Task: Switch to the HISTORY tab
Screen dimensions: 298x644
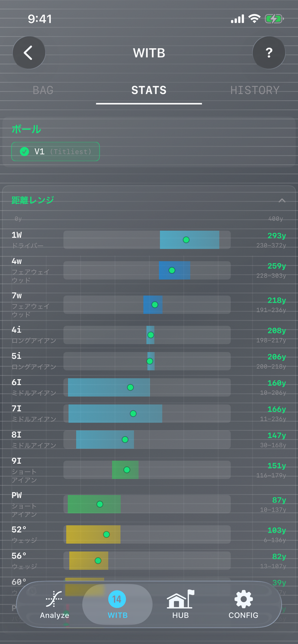Action: [255, 90]
